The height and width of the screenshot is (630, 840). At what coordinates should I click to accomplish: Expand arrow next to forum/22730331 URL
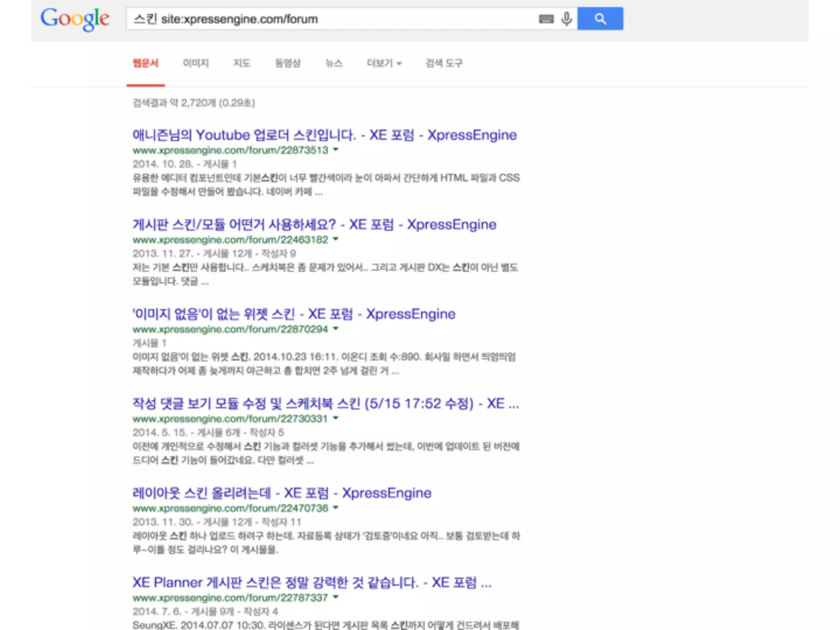click(x=336, y=418)
